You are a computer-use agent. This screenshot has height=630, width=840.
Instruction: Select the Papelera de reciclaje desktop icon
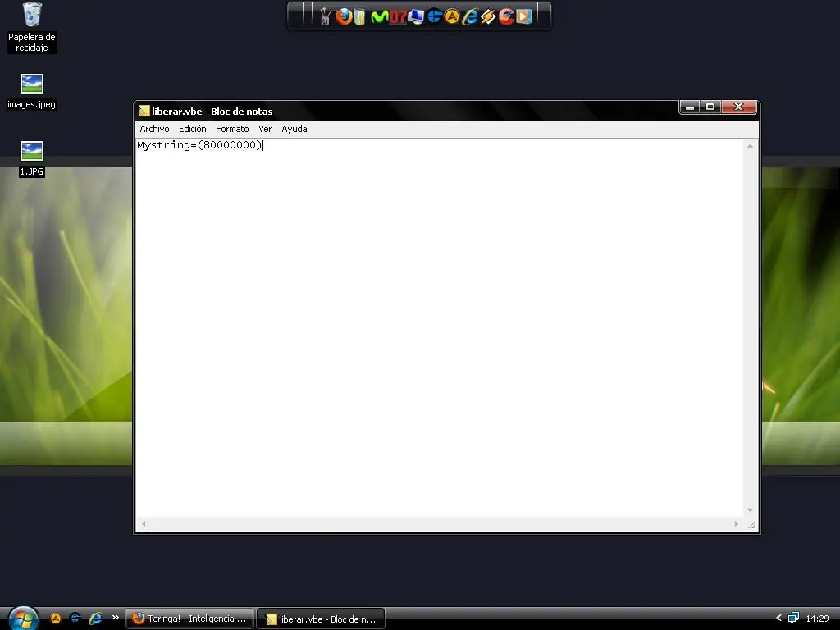point(32,28)
